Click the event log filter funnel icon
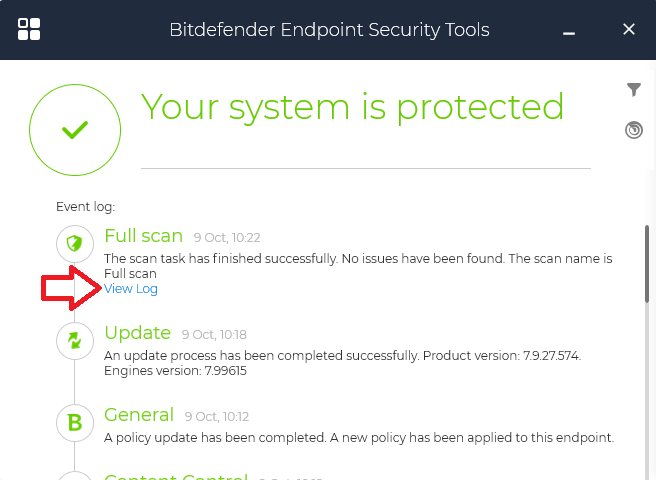Viewport: 656px width, 480px height. [x=633, y=90]
